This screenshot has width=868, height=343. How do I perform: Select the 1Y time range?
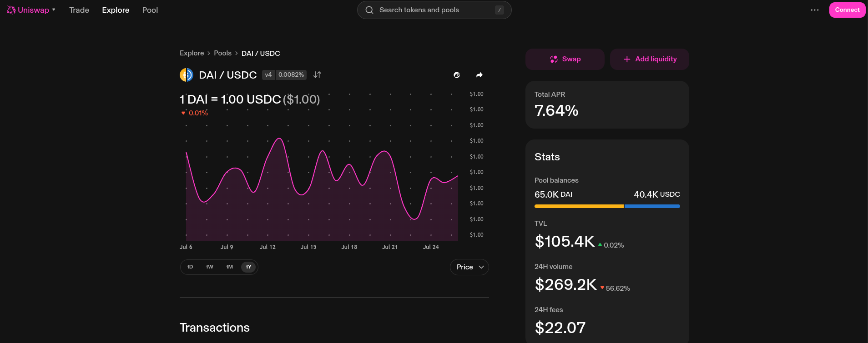tap(248, 267)
